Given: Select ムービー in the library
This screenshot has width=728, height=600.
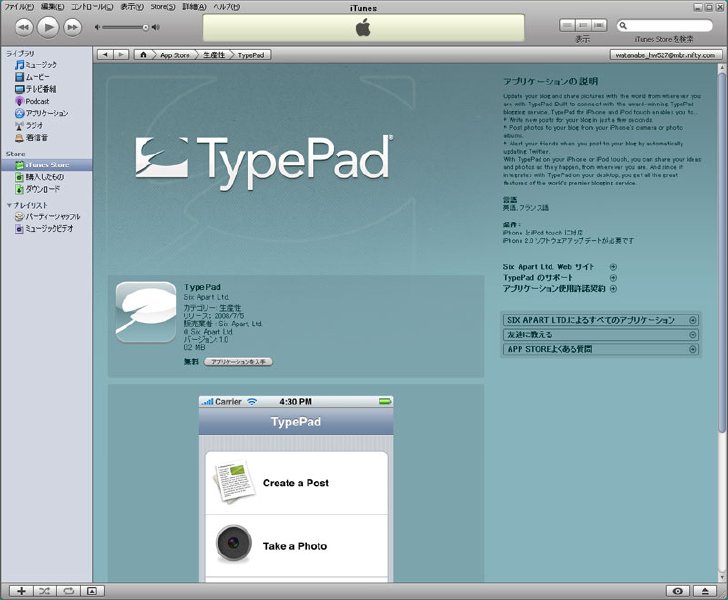Looking at the screenshot, I should click(32, 77).
